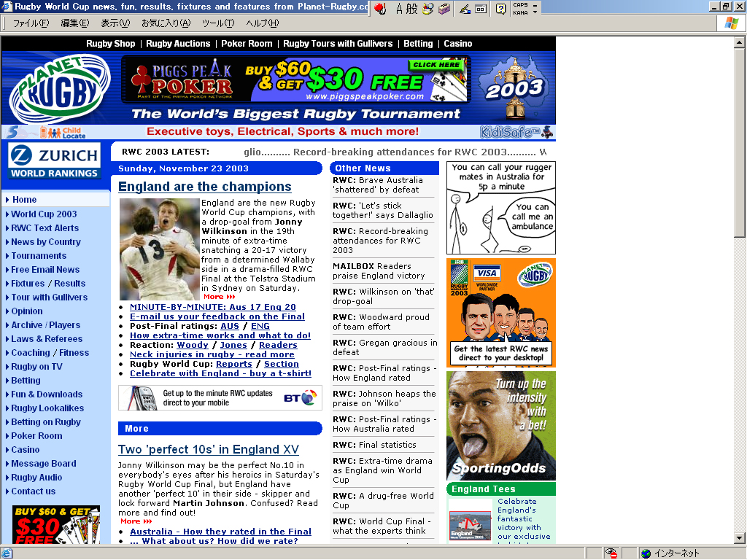Open RWC Text Alerts in sidebar
This screenshot has width=747, height=560.
pyautogui.click(x=44, y=228)
